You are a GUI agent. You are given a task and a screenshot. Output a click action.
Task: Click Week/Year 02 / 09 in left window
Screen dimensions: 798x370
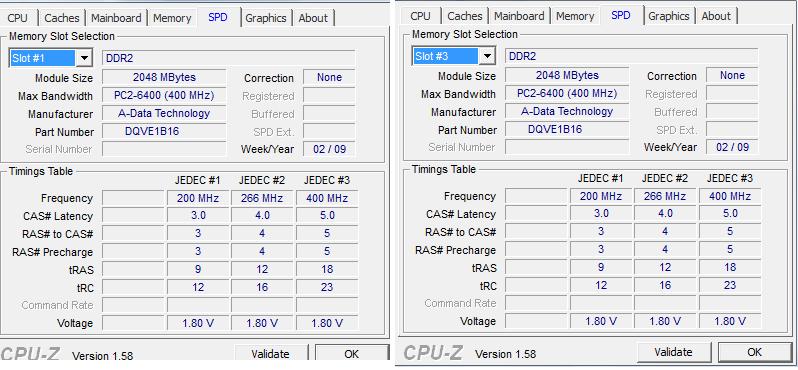329,149
